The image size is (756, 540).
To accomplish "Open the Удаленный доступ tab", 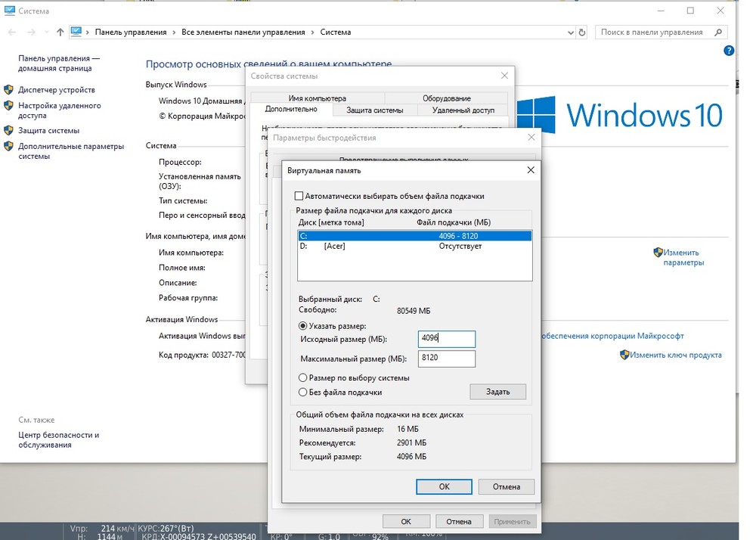I will pyautogui.click(x=463, y=110).
